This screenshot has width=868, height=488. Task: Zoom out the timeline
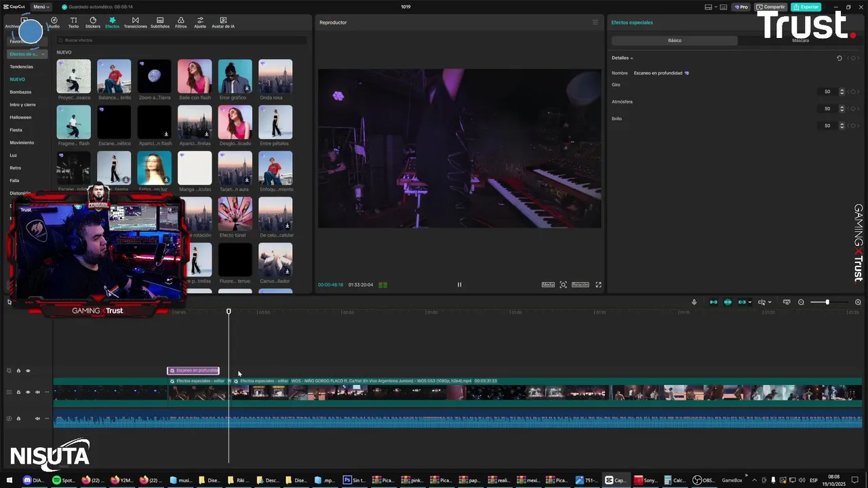pyautogui.click(x=801, y=302)
